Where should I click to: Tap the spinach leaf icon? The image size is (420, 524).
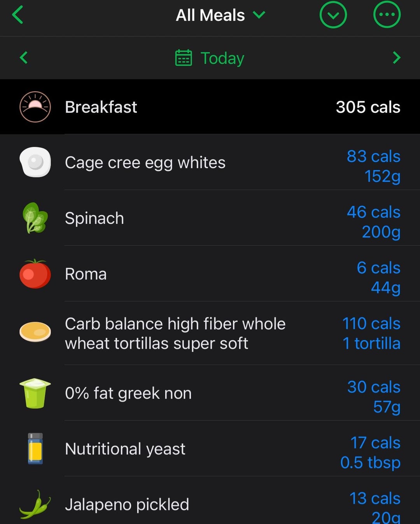pyautogui.click(x=35, y=218)
